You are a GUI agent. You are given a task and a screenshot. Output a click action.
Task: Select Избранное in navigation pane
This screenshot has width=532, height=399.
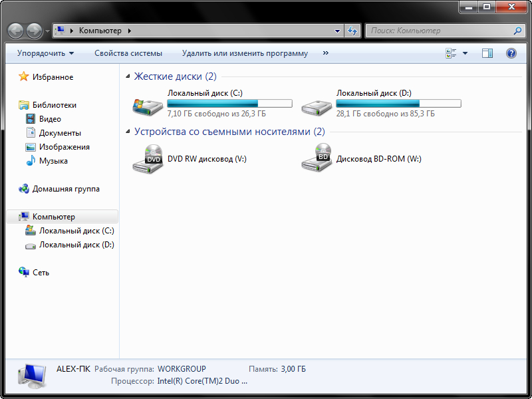pyautogui.click(x=53, y=77)
